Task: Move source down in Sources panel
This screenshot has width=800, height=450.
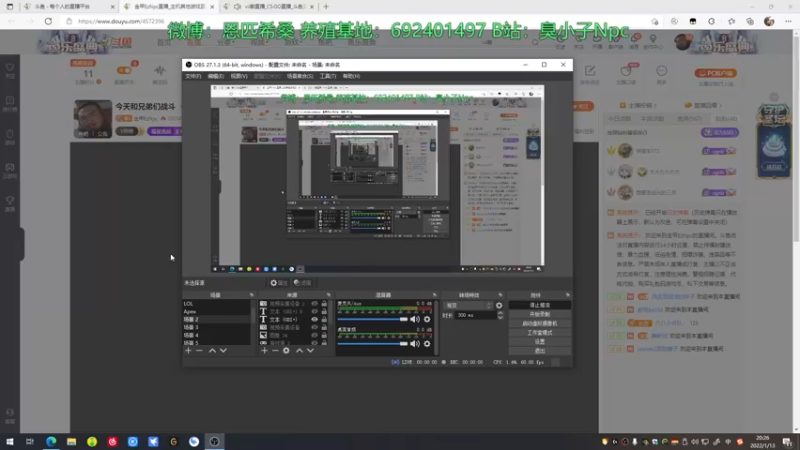Action: click(310, 351)
